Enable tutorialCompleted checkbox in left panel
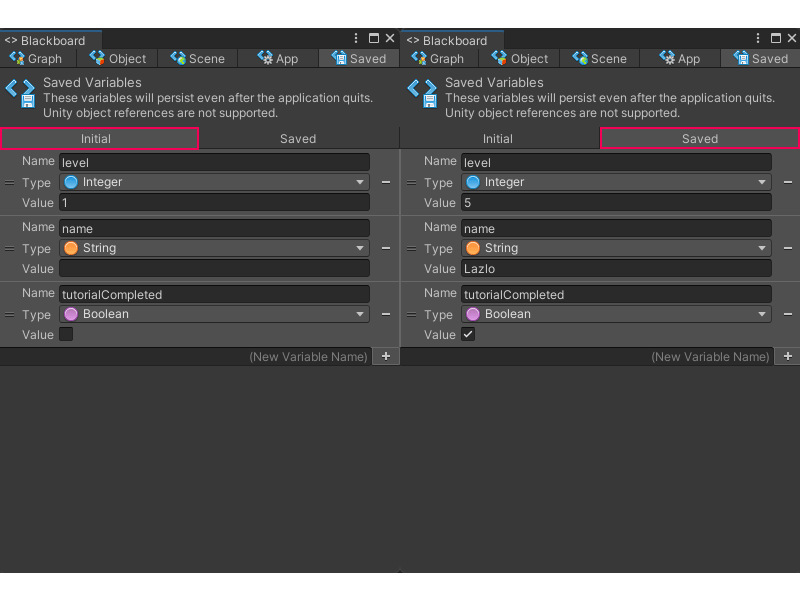This screenshot has width=800, height=600. pyautogui.click(x=66, y=335)
